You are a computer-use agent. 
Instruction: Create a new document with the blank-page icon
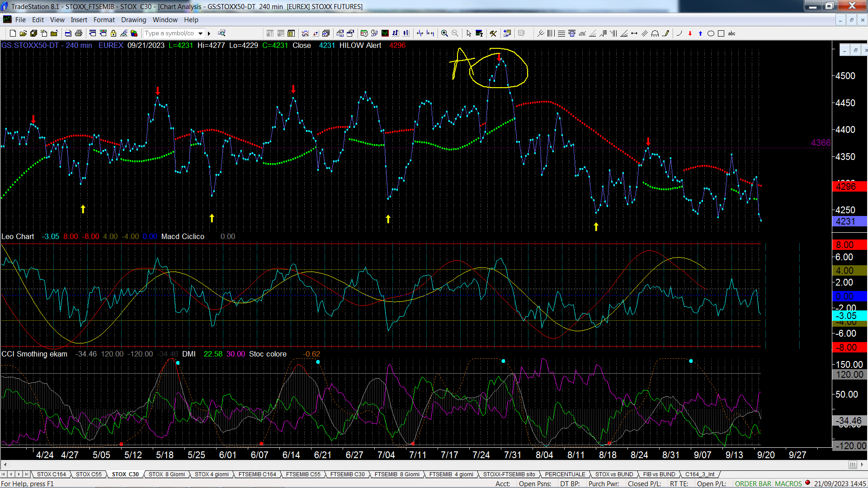tap(13, 33)
